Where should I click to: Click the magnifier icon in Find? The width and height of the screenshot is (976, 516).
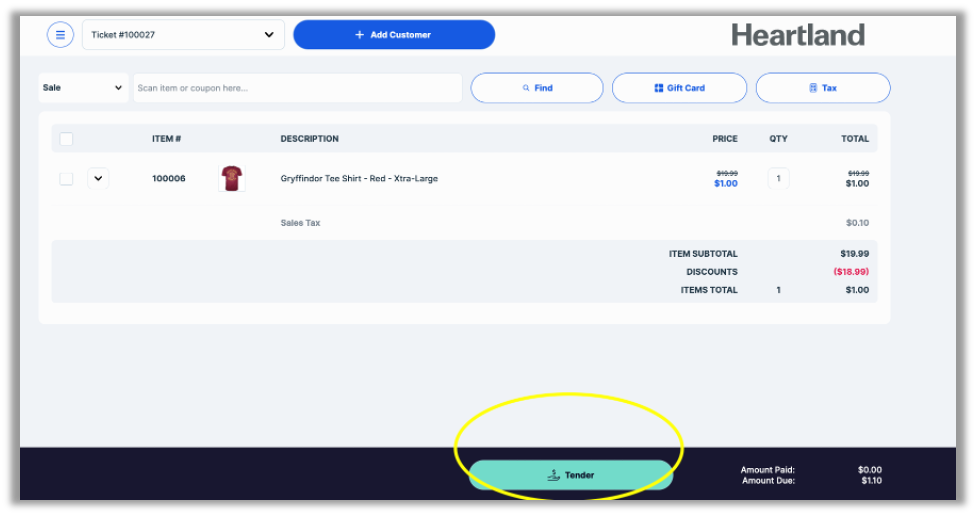point(526,88)
